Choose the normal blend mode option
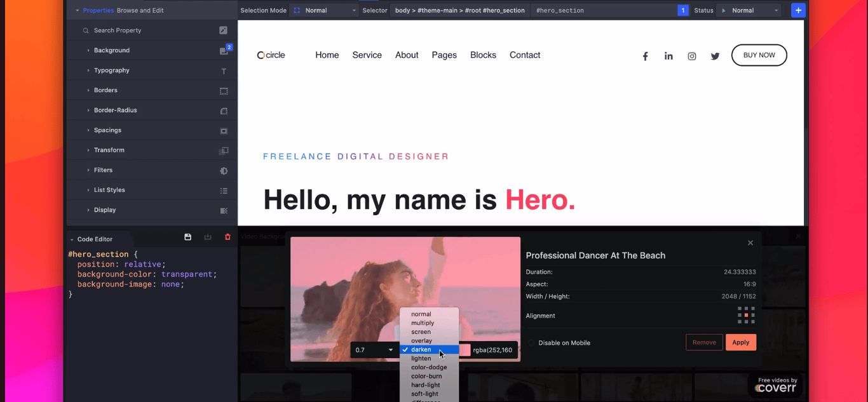This screenshot has height=402, width=868. pyautogui.click(x=430, y=314)
